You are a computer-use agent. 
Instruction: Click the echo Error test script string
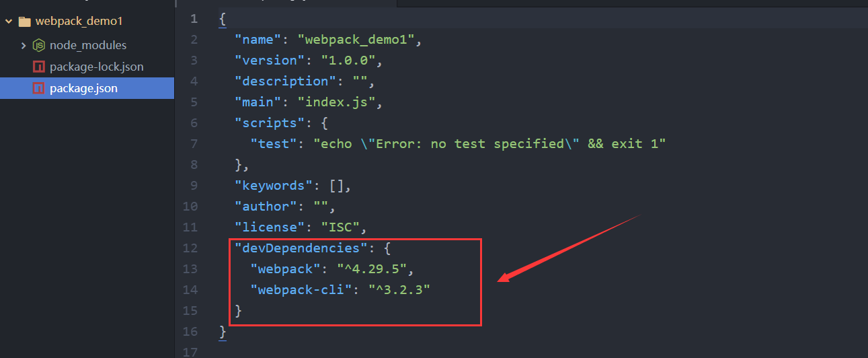click(489, 144)
